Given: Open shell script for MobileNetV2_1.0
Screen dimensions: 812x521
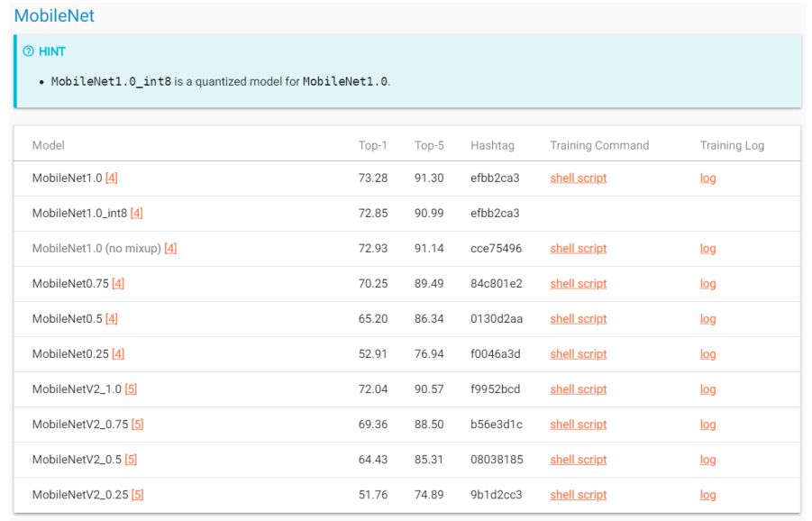Looking at the screenshot, I should coord(578,389).
